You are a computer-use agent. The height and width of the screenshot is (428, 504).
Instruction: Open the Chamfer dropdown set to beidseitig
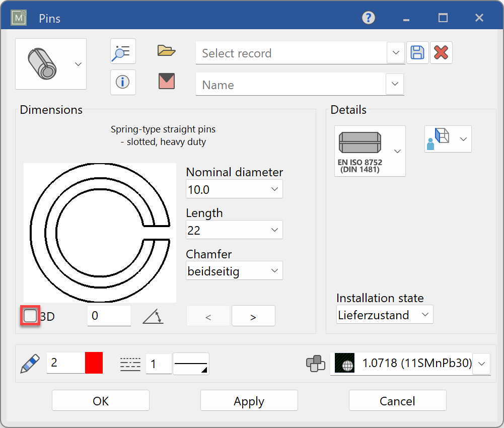pos(275,270)
